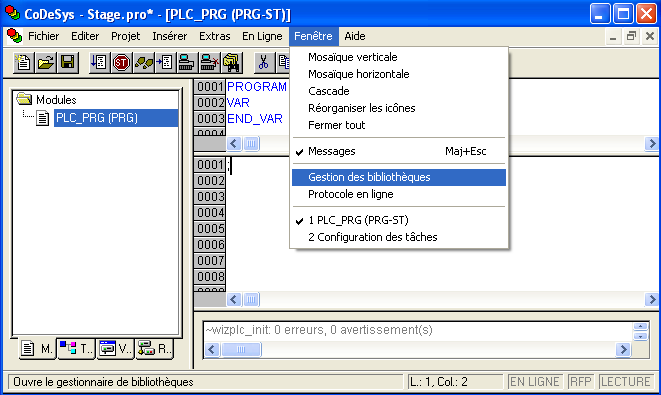
Task: Click right scroll arrow of the message pane
Action: click(x=623, y=349)
